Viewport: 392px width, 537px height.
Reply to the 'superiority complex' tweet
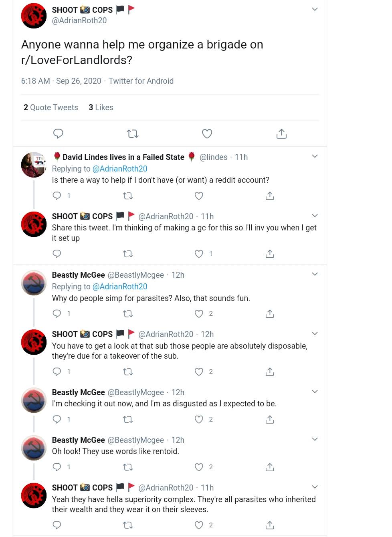click(57, 525)
